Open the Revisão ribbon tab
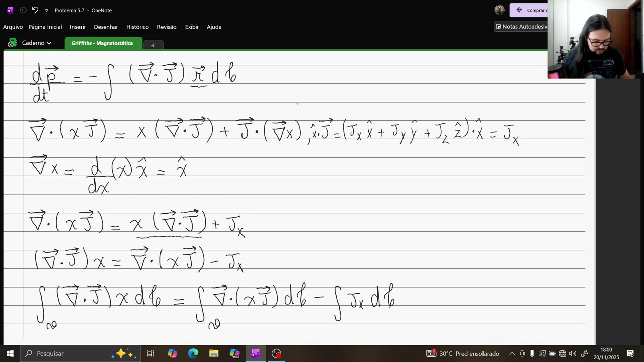This screenshot has height=362, width=644. pyautogui.click(x=167, y=27)
